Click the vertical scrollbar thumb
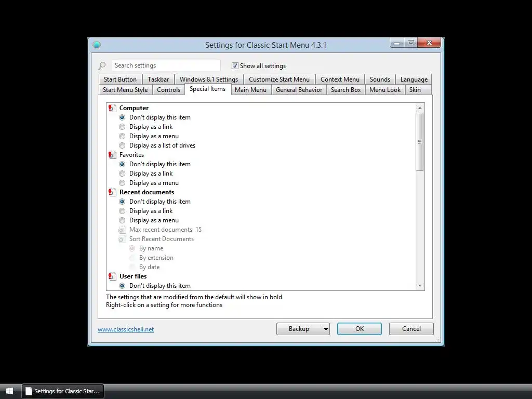 (420, 142)
